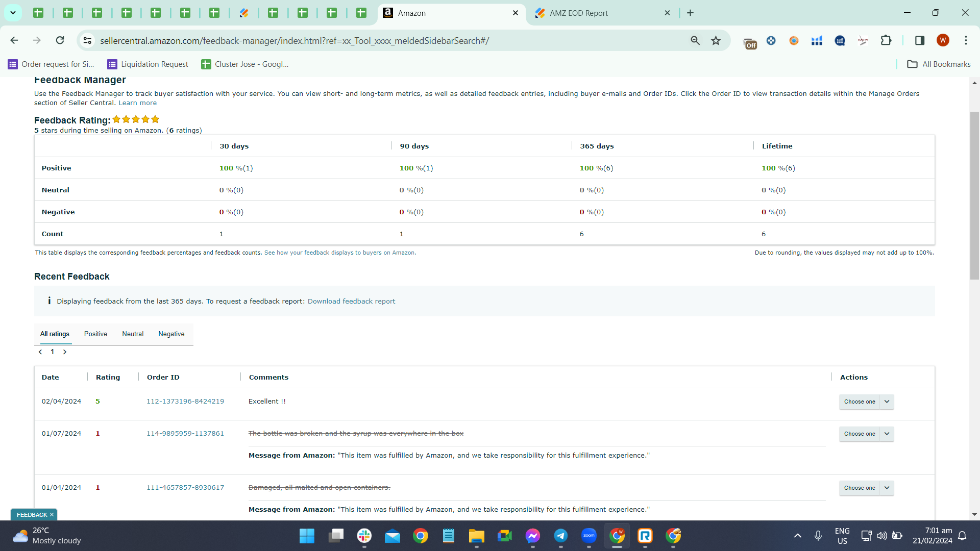The height and width of the screenshot is (551, 980).
Task: Click the Learn more link
Action: click(138, 103)
